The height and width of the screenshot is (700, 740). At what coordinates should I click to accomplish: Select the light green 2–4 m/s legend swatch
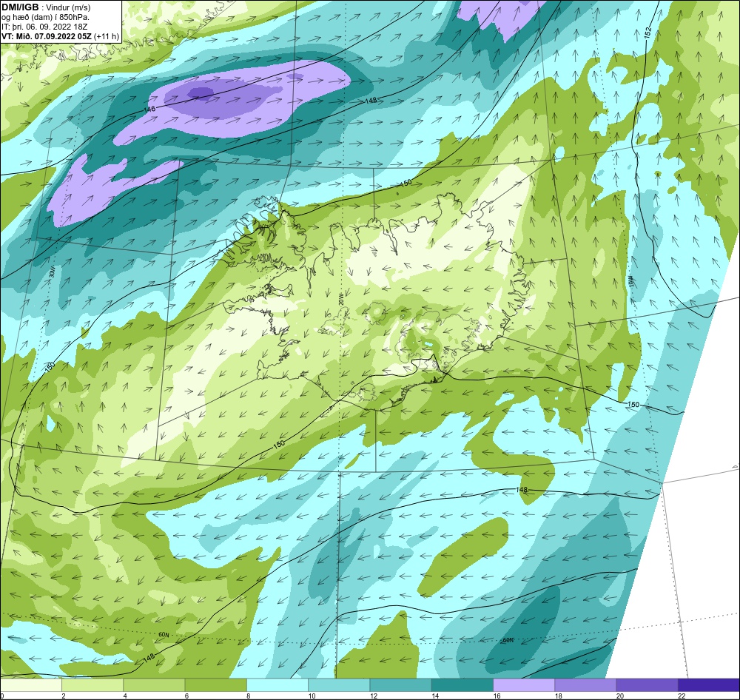tap(92, 684)
